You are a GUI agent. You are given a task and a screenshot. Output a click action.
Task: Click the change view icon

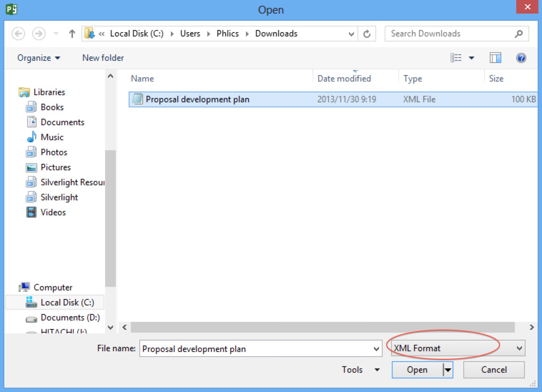tap(456, 58)
